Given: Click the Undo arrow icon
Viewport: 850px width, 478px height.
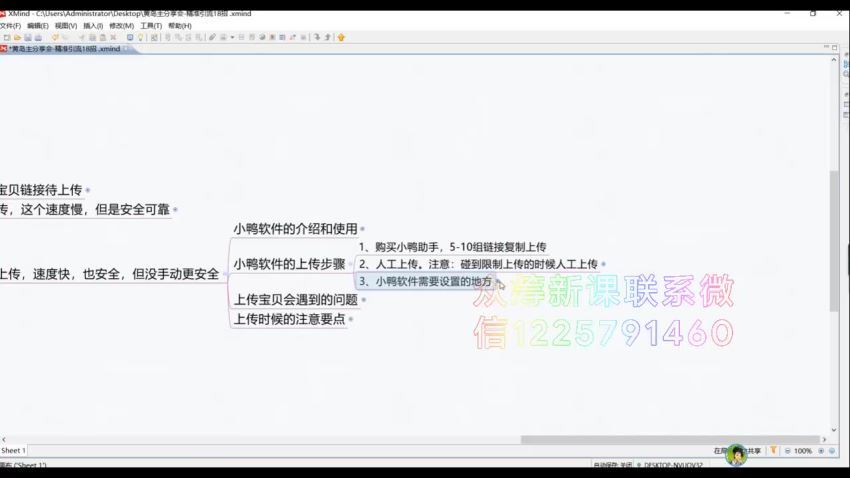Looking at the screenshot, I should (55, 37).
